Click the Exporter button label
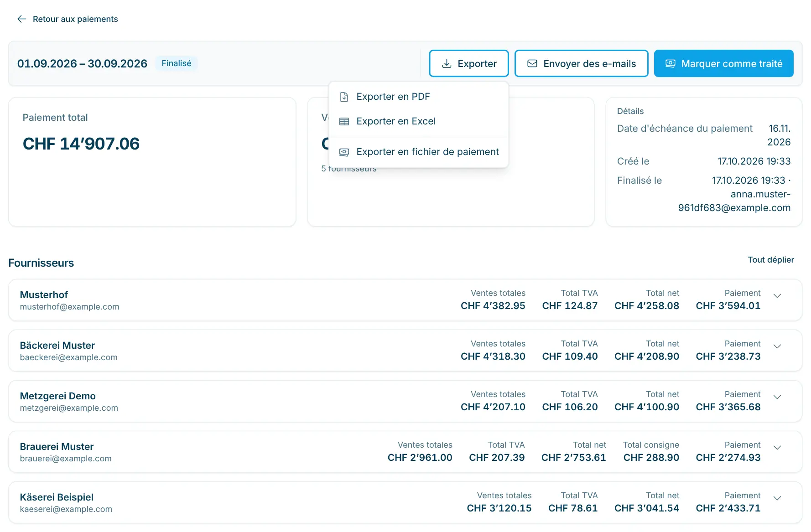The width and height of the screenshot is (811, 532). [x=477, y=63]
